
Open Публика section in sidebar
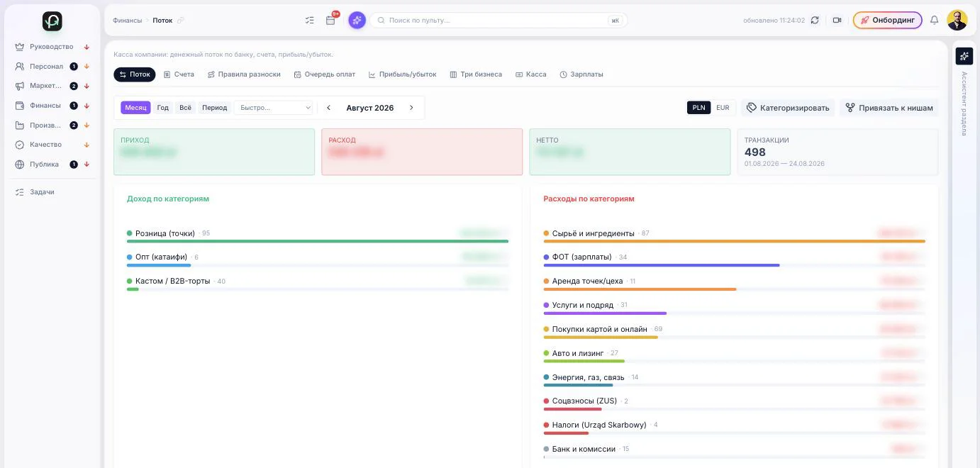click(44, 165)
